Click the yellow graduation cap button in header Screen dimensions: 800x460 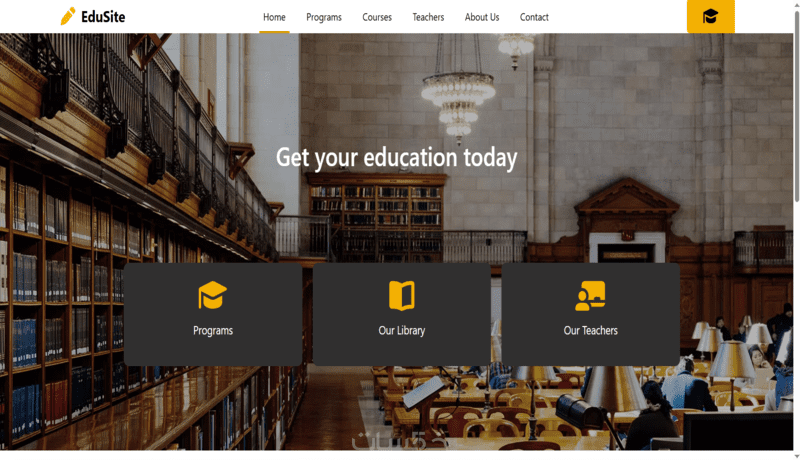click(x=710, y=16)
